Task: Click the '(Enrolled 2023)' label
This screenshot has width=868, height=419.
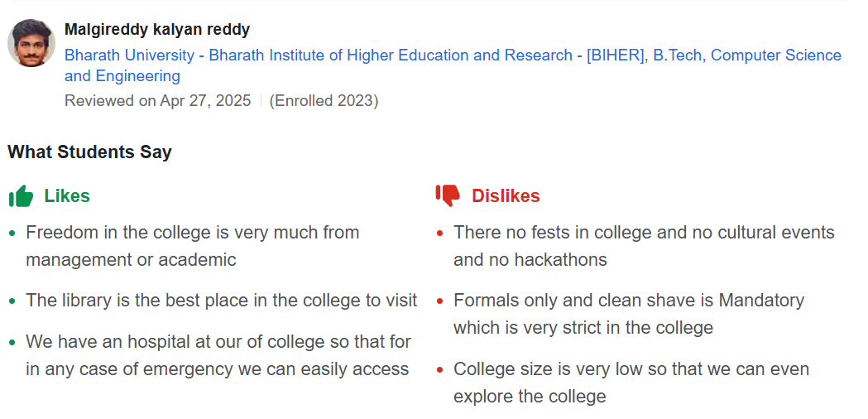Action: (x=324, y=101)
